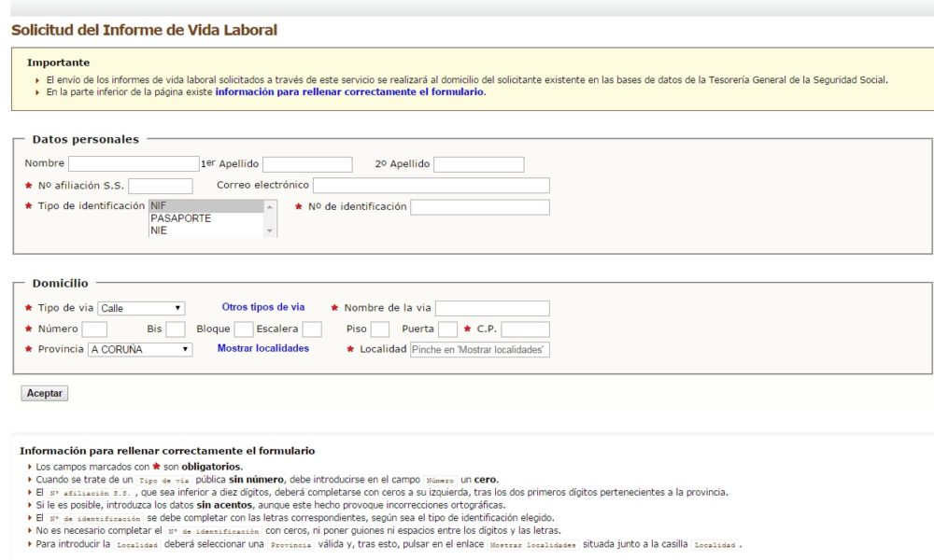The image size is (934, 560).
Task: Click the Nº afiliación S.S. field
Action: tap(160, 186)
